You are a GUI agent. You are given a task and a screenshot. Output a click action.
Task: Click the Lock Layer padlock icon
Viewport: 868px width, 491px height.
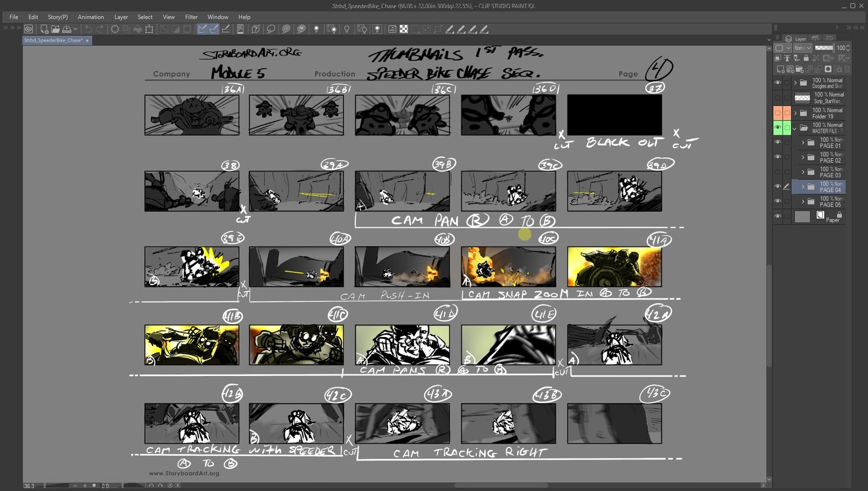pos(806,58)
